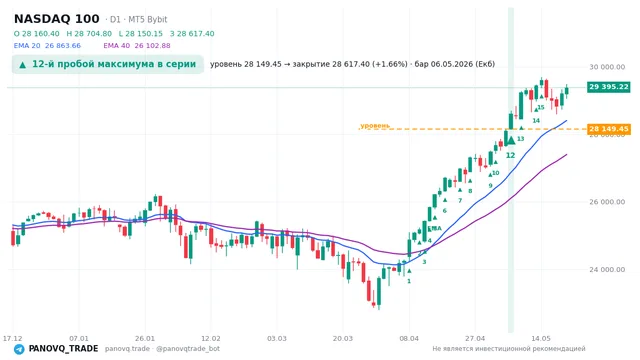Click the 'бар 06.05.2026 (Екб)' text
640x360 pixels.
coord(455,64)
